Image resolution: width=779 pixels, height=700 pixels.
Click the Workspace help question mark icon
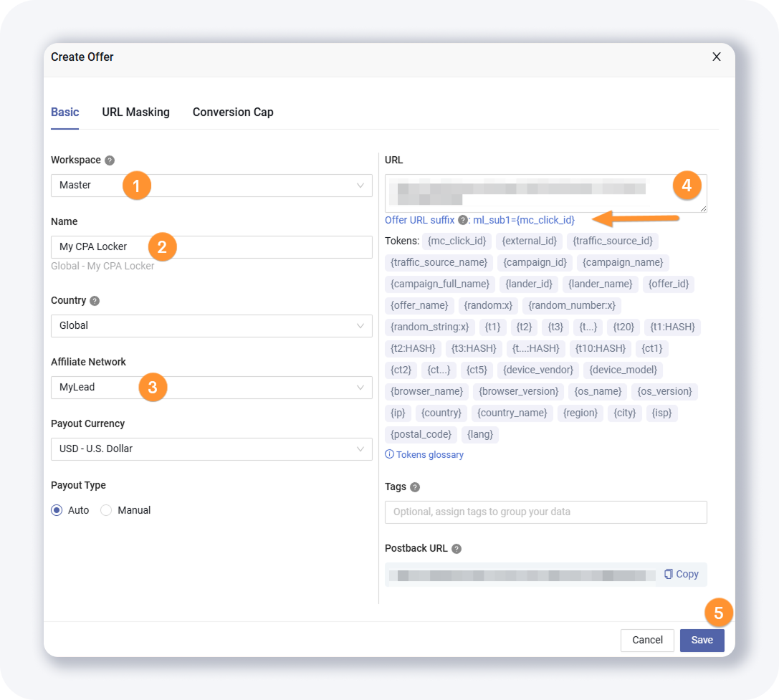[x=110, y=160]
